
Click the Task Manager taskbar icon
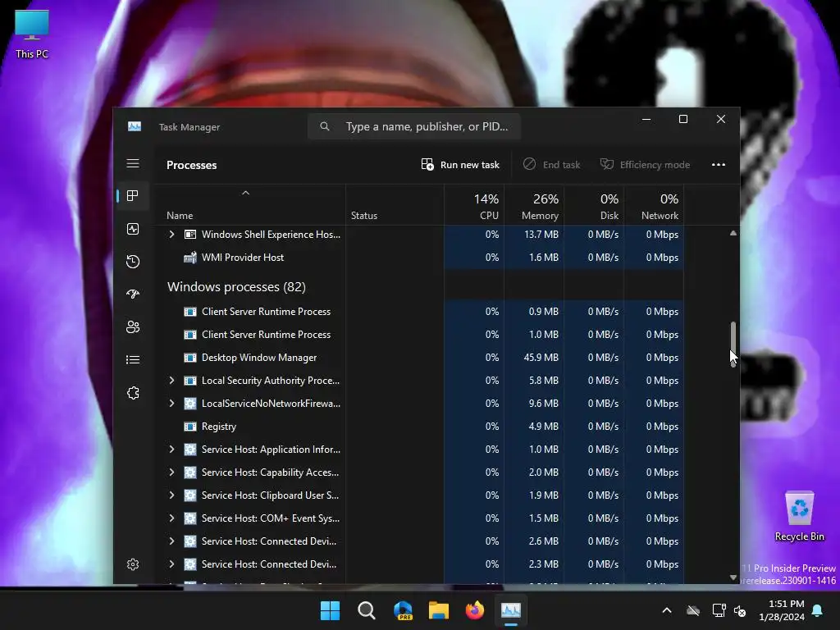click(x=510, y=610)
